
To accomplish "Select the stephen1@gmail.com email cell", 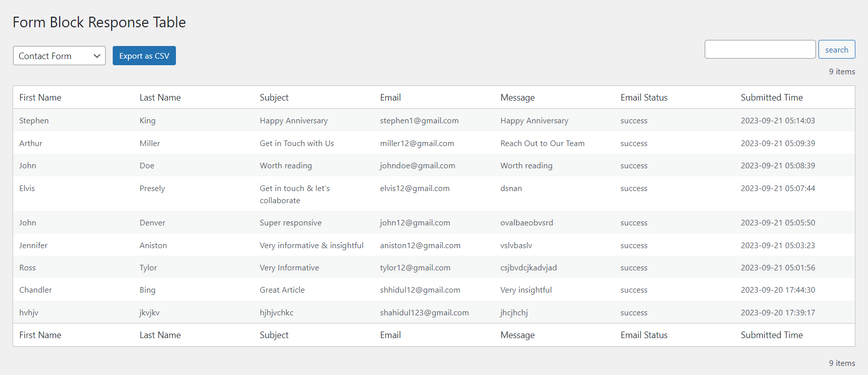I will pos(419,121).
